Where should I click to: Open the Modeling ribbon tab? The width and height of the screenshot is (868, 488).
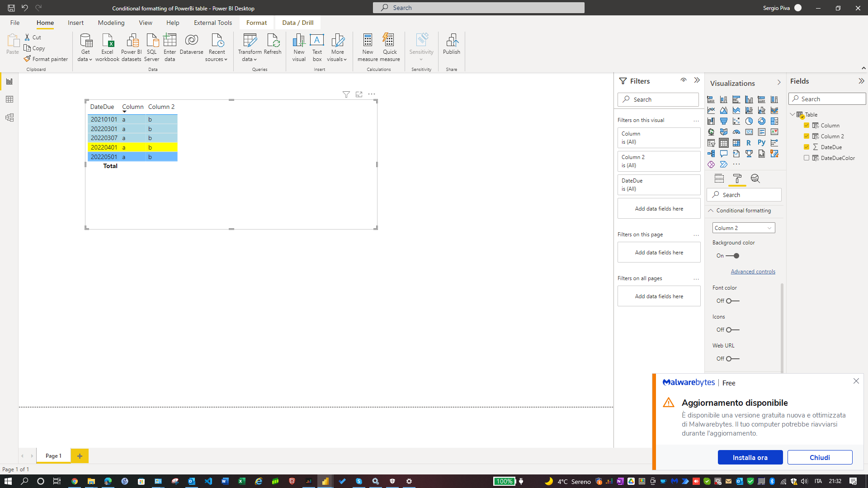(x=111, y=23)
